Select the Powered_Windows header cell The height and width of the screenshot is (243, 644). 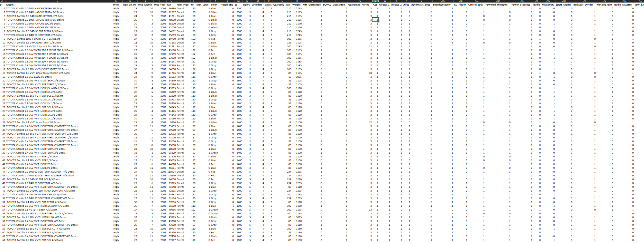[x=497, y=5]
